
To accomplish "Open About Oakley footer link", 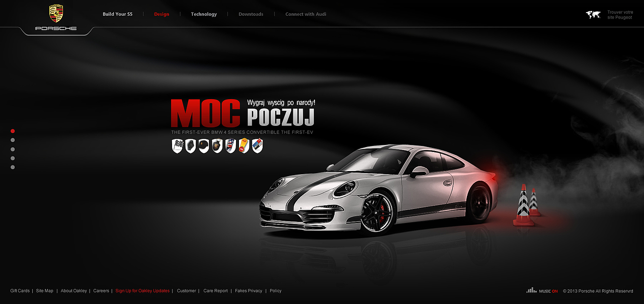I will [74, 291].
